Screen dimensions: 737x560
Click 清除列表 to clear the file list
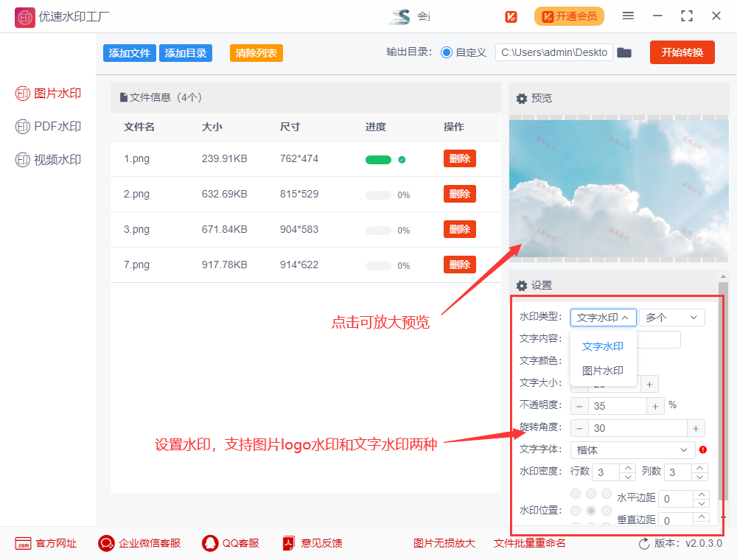pos(256,52)
